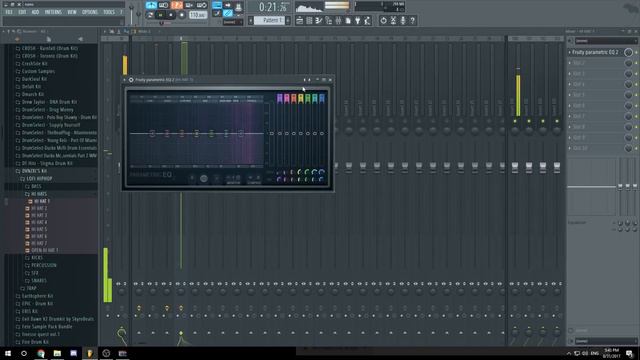The width and height of the screenshot is (640, 360).
Task: Open the EDIT menu
Action: pos(22,12)
